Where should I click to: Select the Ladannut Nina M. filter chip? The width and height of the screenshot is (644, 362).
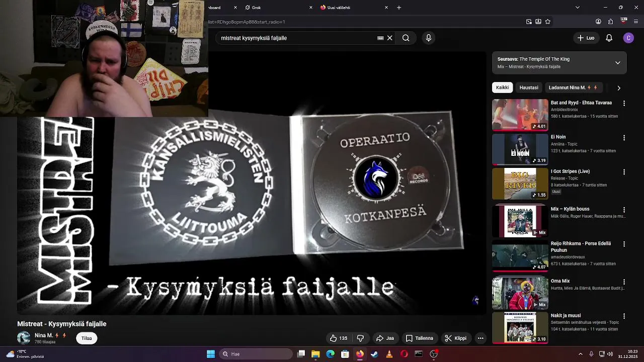click(x=573, y=87)
